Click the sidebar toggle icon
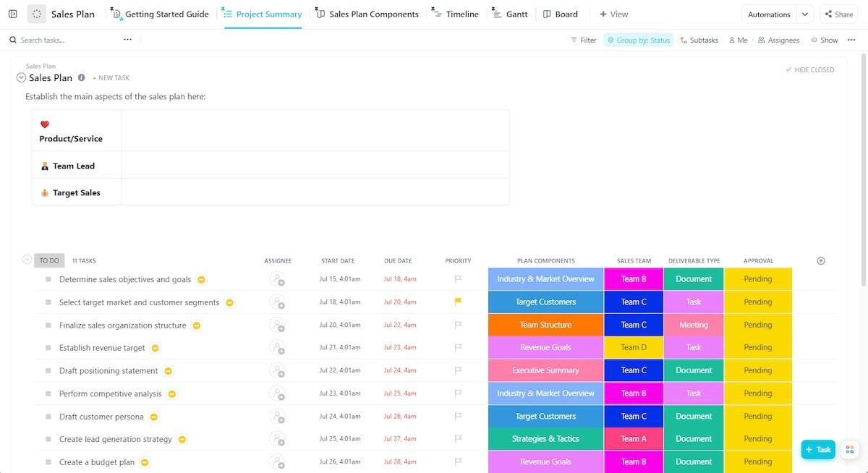This screenshot has height=473, width=868. [13, 14]
